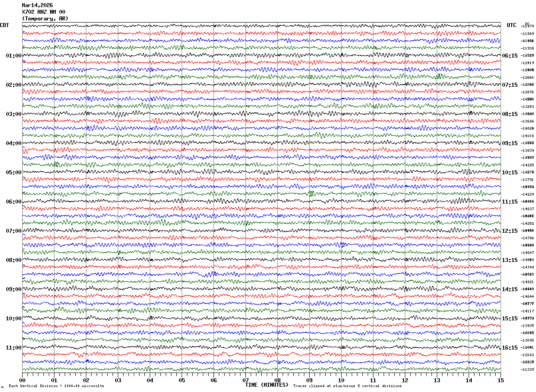Click the 16:15 UTC time label

(510, 348)
